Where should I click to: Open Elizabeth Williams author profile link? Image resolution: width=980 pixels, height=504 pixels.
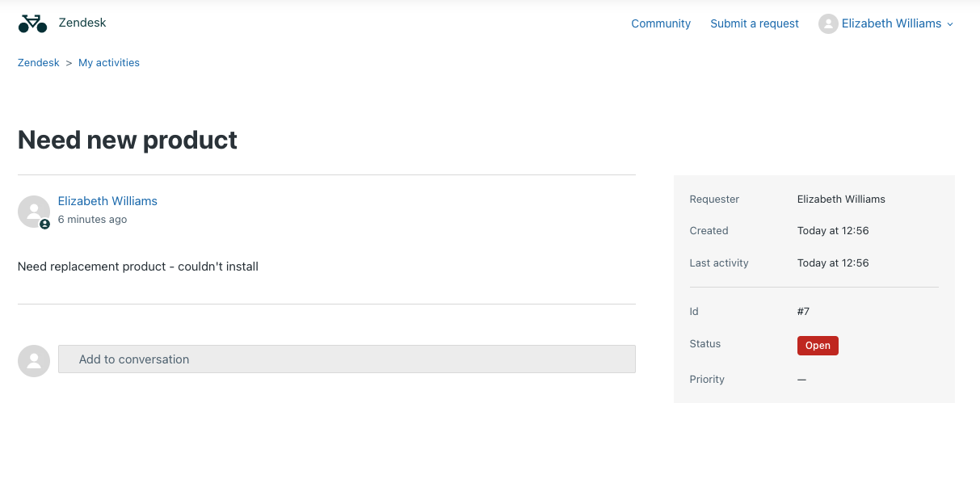[107, 201]
